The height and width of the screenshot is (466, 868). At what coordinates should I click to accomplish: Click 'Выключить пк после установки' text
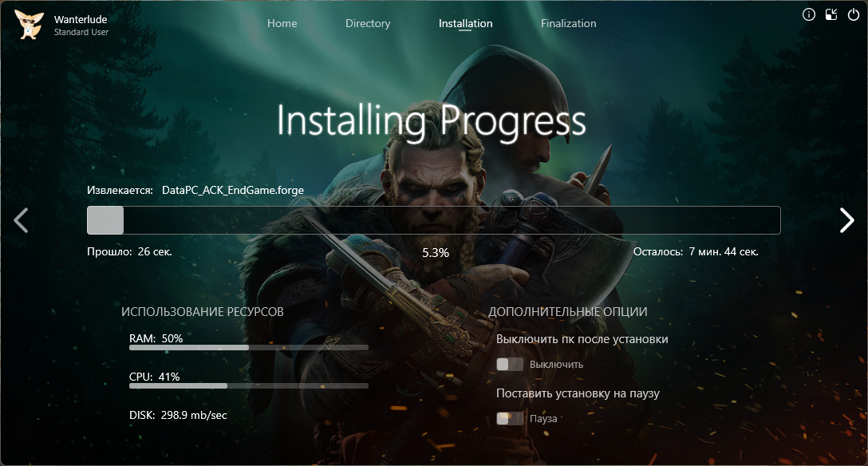pos(582,338)
